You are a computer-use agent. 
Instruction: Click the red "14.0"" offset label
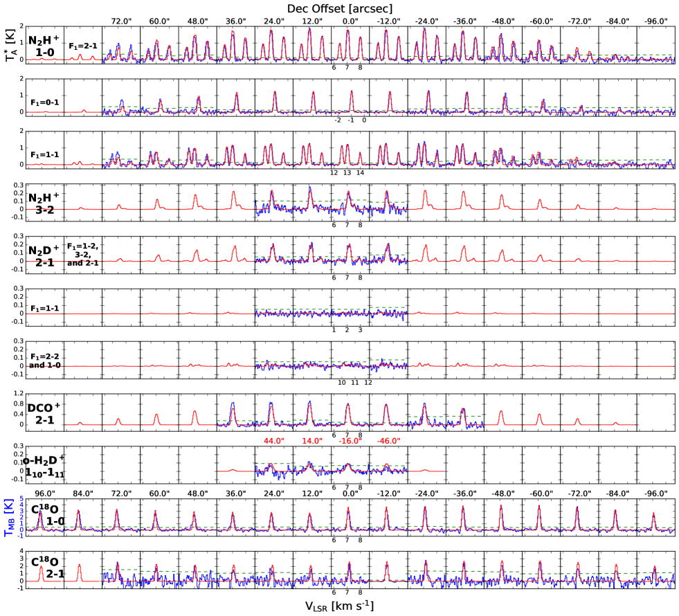pos(312,441)
